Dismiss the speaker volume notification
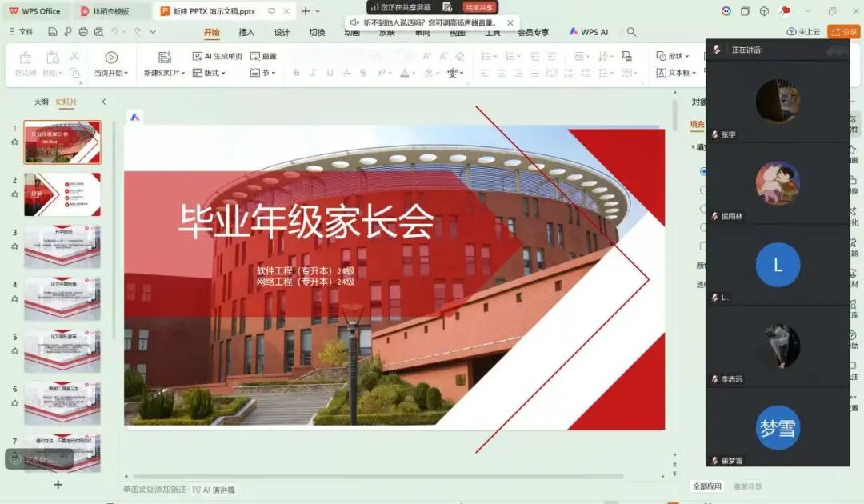This screenshot has width=864, height=504. point(510,23)
